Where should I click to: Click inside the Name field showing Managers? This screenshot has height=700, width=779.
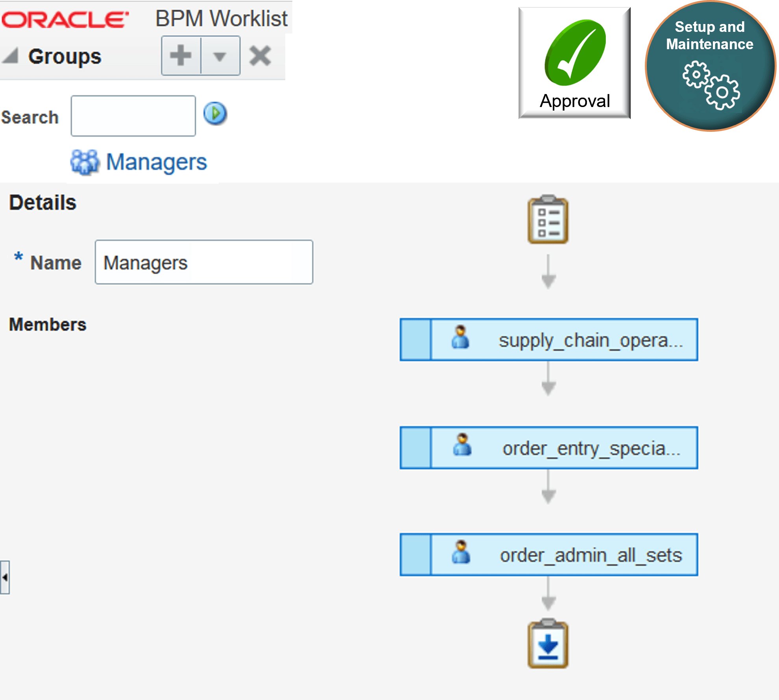tap(203, 262)
